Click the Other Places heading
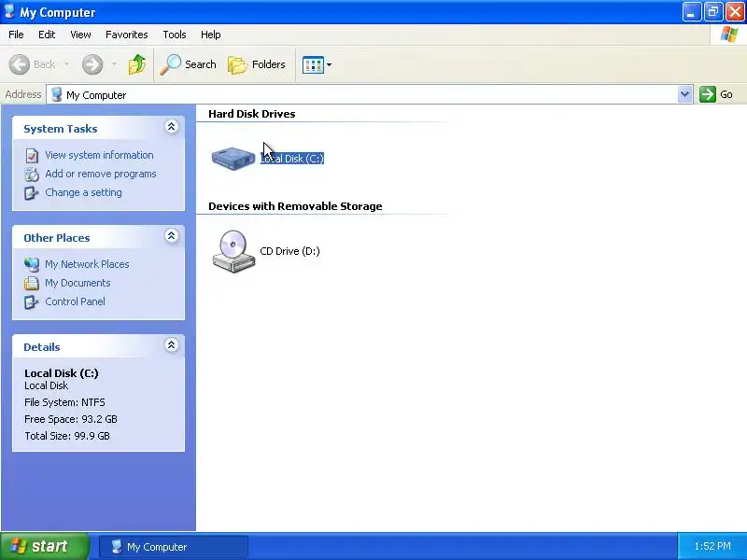Viewport: 747px width, 560px height. tap(57, 238)
